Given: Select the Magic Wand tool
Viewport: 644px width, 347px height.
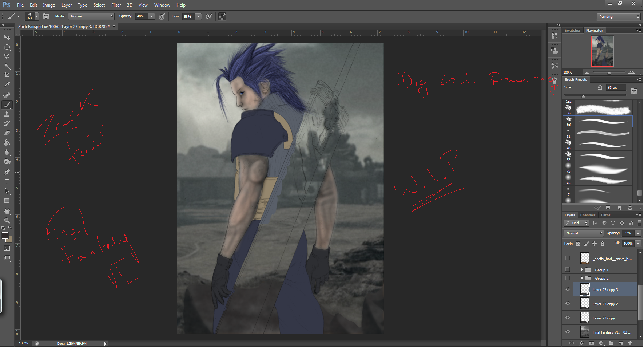Looking at the screenshot, I should (x=7, y=66).
